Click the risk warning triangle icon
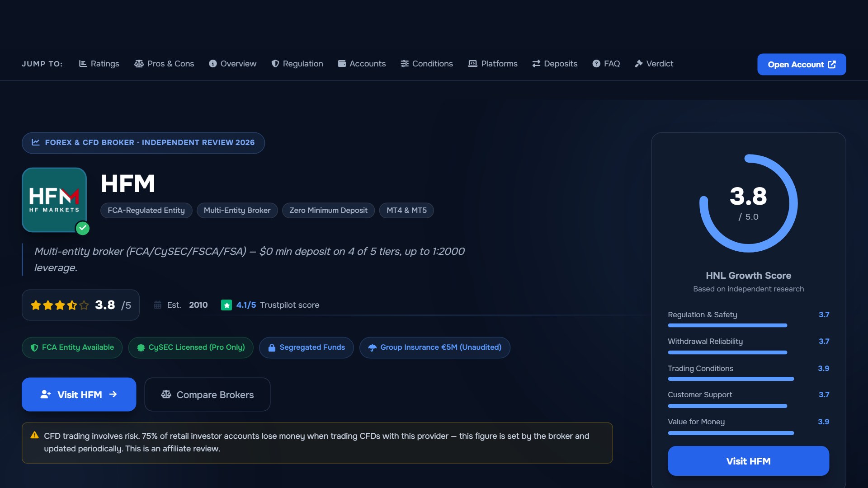Screen dimensions: 868x488 (34, 435)
